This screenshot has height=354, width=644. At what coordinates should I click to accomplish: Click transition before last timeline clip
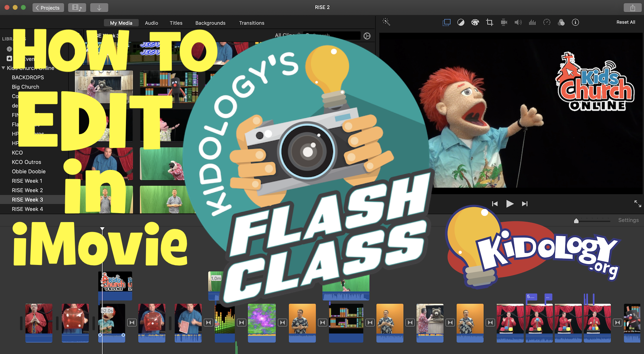(x=618, y=323)
